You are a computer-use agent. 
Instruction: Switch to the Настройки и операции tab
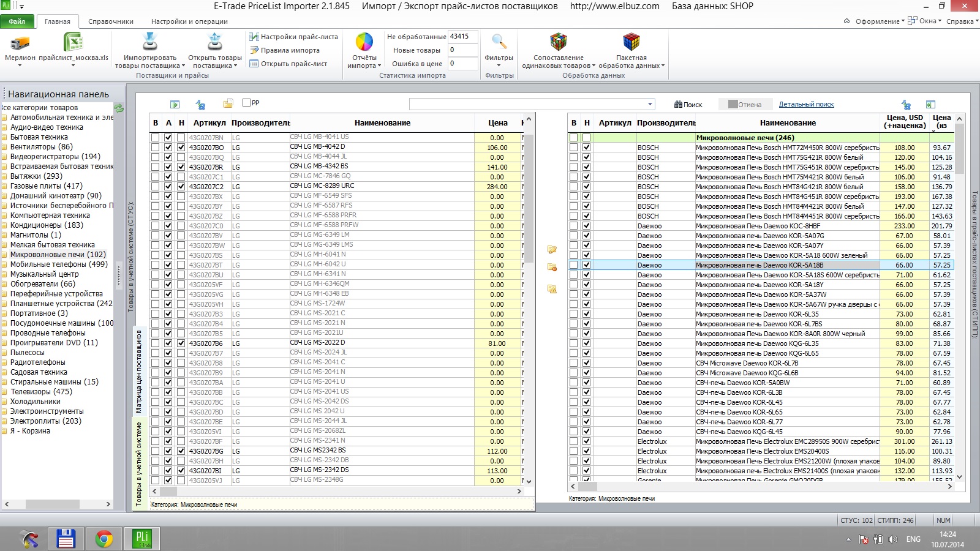click(x=189, y=21)
